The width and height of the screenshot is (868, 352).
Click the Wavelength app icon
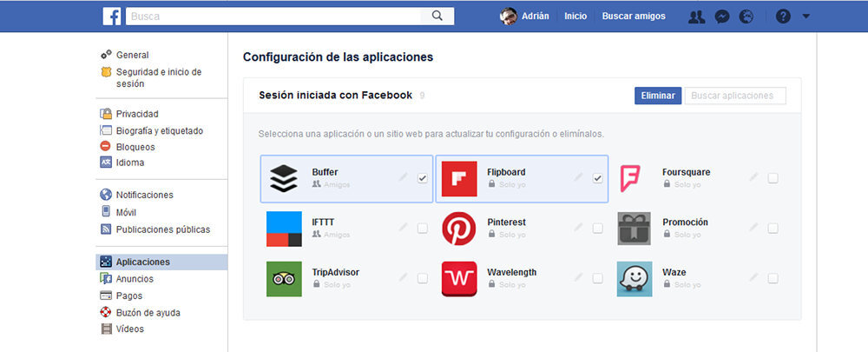tap(459, 279)
